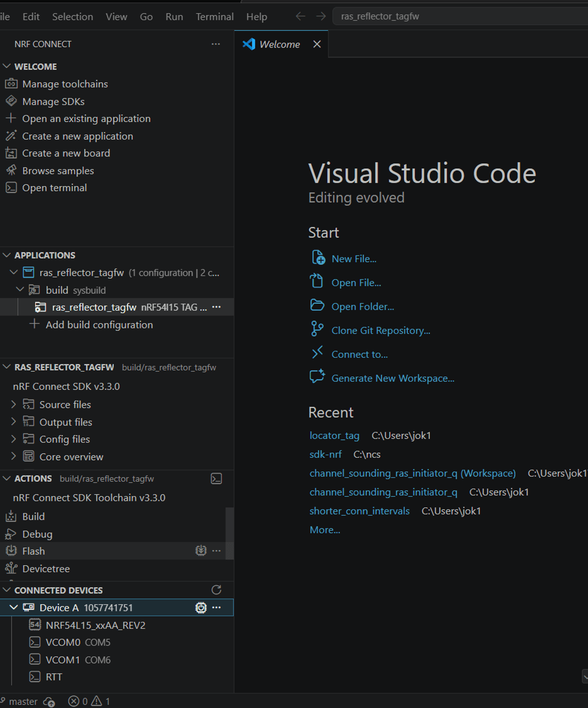Open recent locator_tag folder

[x=335, y=435]
